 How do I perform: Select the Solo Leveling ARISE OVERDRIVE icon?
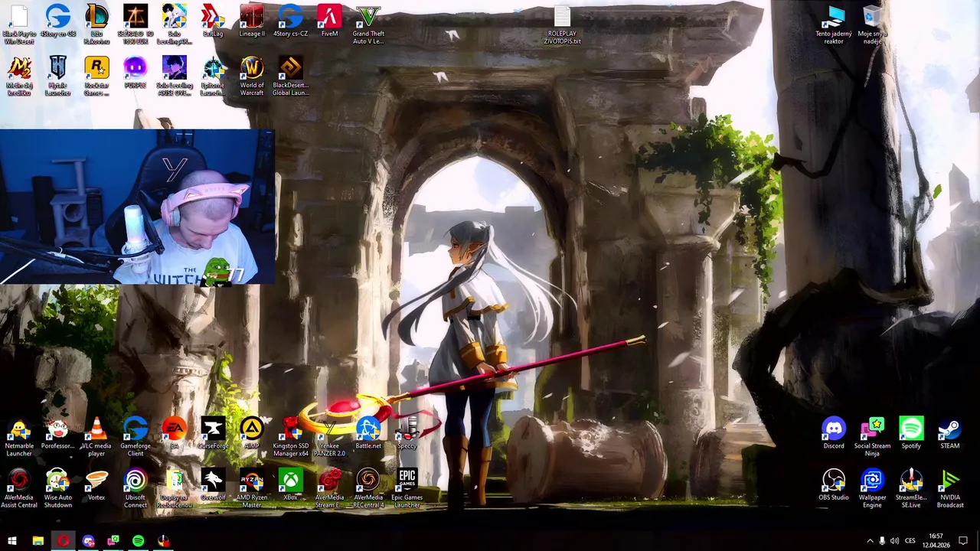click(174, 77)
